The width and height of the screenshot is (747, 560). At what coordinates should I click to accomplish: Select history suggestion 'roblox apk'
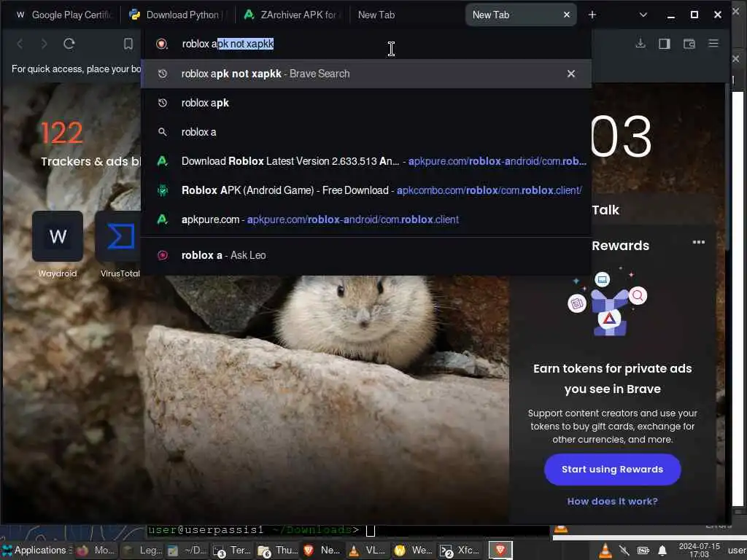click(366, 103)
